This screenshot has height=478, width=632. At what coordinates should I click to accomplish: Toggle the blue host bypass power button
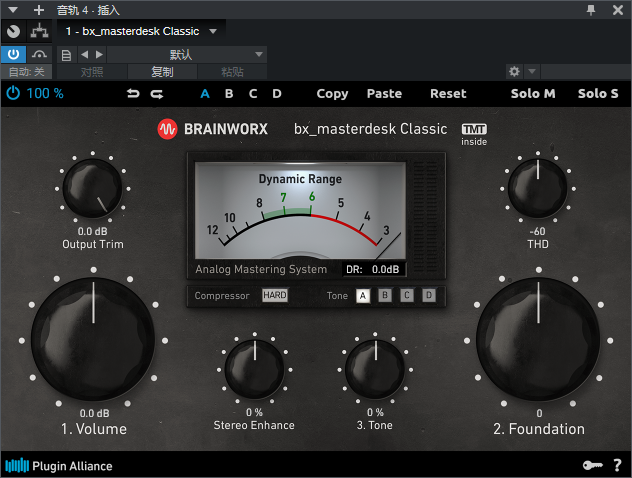(x=13, y=54)
